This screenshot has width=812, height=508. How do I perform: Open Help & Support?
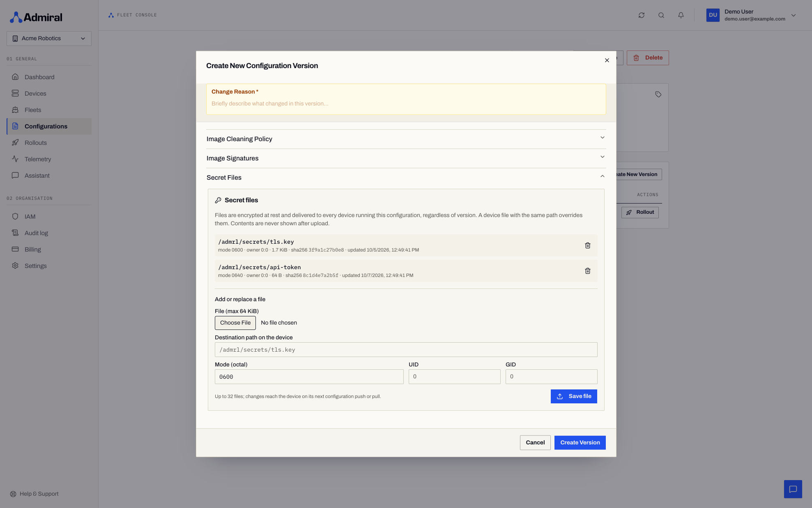click(35, 494)
